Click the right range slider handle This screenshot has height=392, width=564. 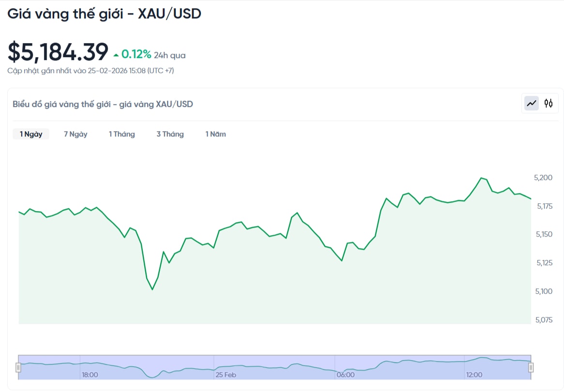(x=531, y=367)
